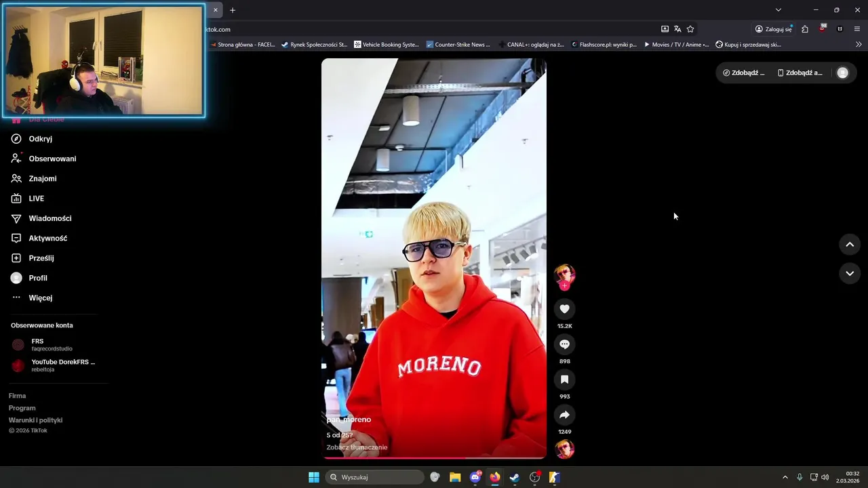
Task: Expand the Program footer section
Action: click(x=22, y=408)
